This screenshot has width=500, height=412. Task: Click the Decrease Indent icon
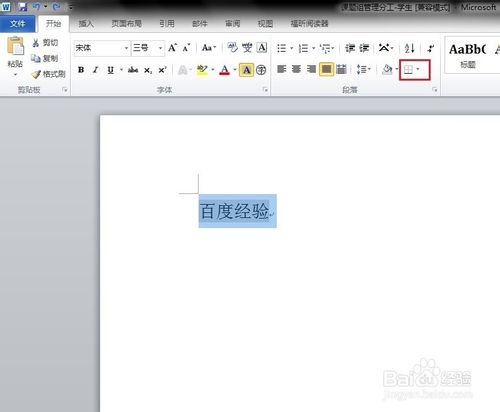coord(350,48)
